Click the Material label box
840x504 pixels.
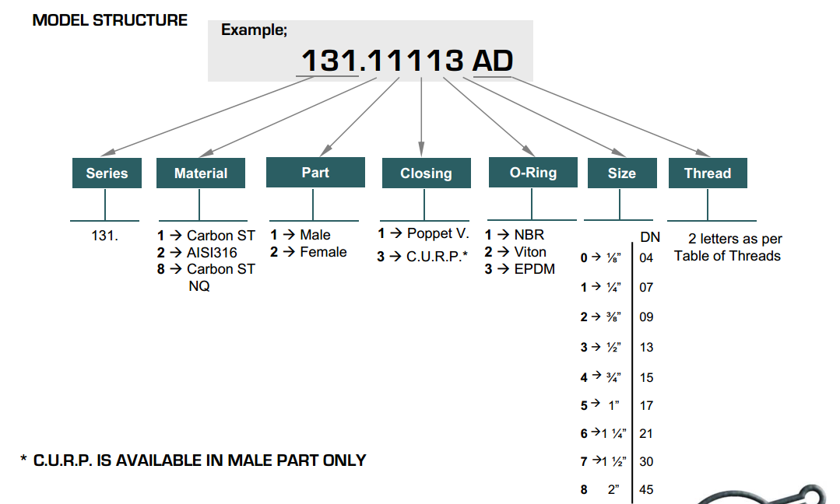coord(201,173)
